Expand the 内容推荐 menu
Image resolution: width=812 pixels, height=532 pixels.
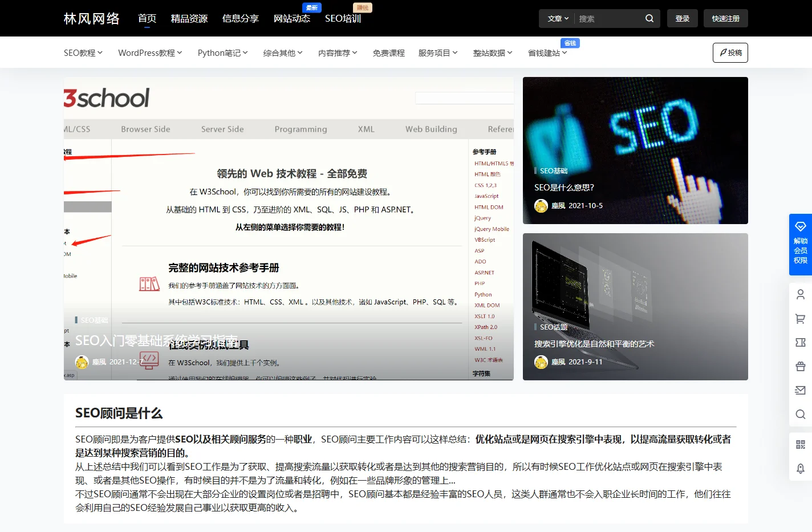point(338,52)
